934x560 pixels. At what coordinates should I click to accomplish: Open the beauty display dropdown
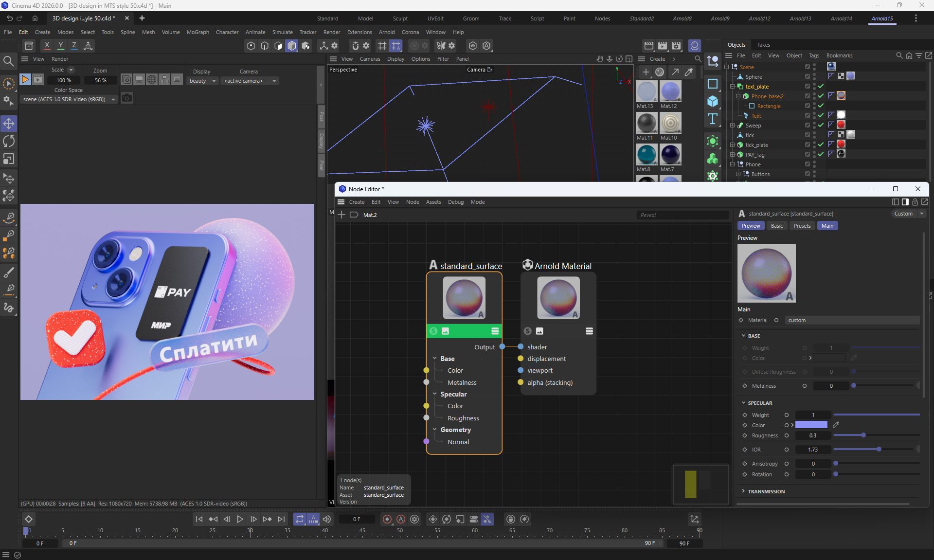click(202, 81)
